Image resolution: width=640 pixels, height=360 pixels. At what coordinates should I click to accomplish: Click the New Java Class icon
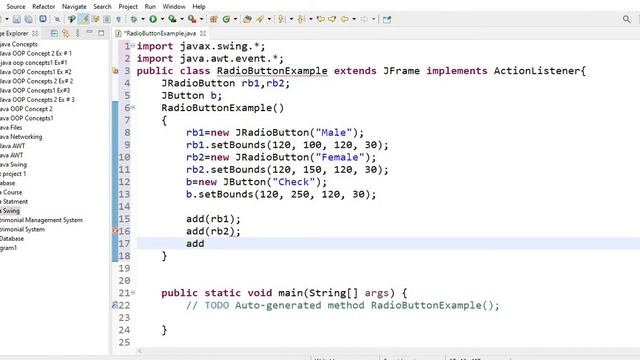click(x=227, y=19)
